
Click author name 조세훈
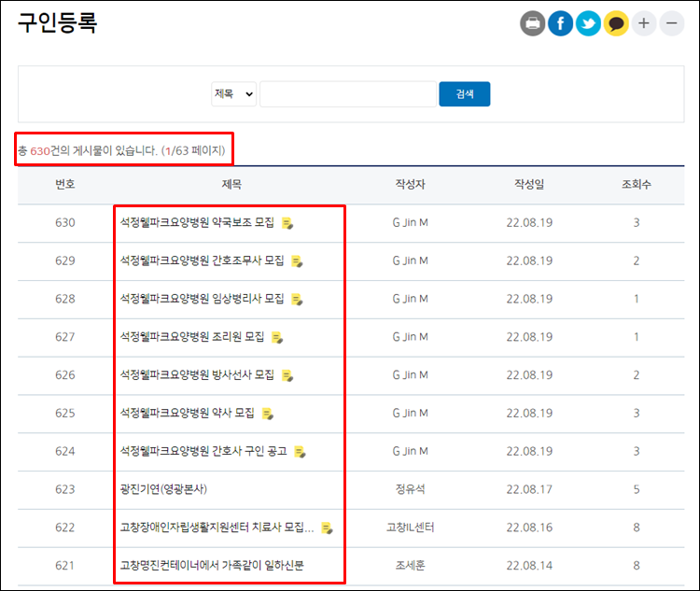(411, 566)
